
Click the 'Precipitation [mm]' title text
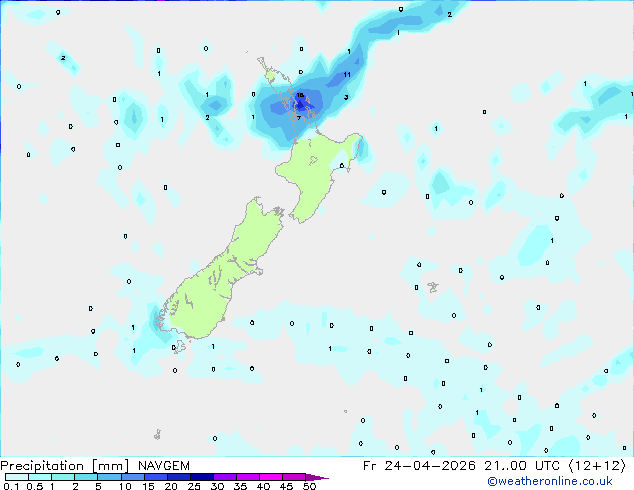pos(65,466)
